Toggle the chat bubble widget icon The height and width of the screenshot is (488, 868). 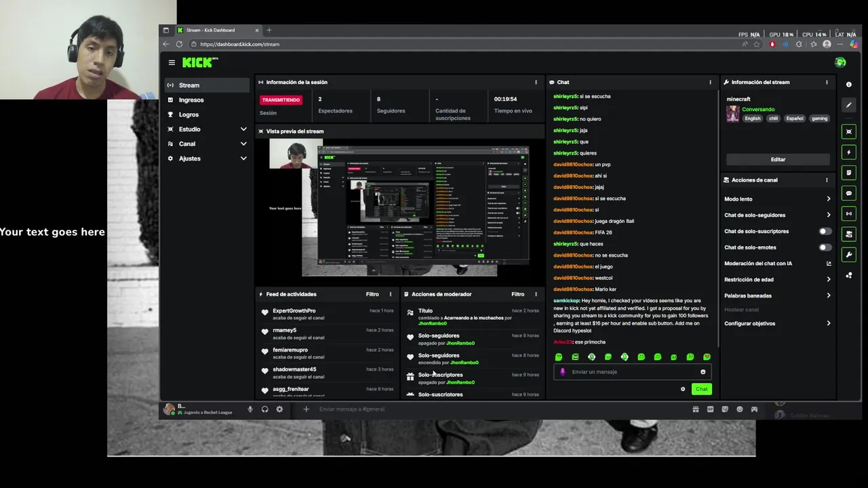(x=849, y=193)
